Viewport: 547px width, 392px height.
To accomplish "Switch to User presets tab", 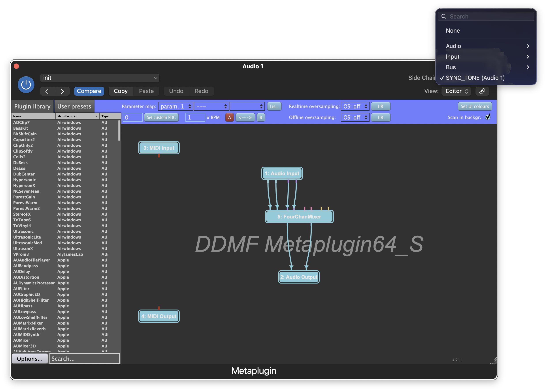I will 74,106.
